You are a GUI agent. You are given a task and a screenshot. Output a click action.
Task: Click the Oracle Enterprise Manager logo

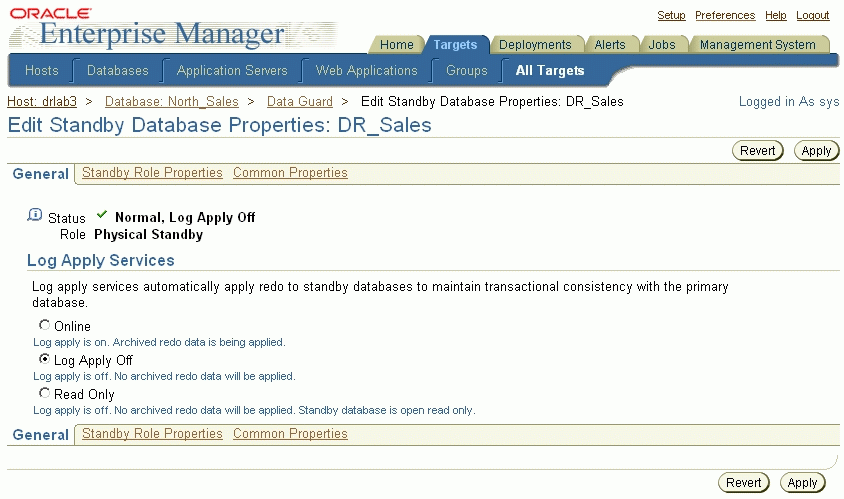click(172, 28)
